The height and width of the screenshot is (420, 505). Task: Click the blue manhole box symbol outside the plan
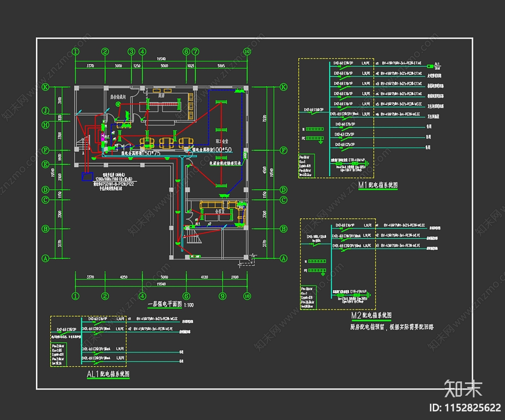(x=87, y=177)
